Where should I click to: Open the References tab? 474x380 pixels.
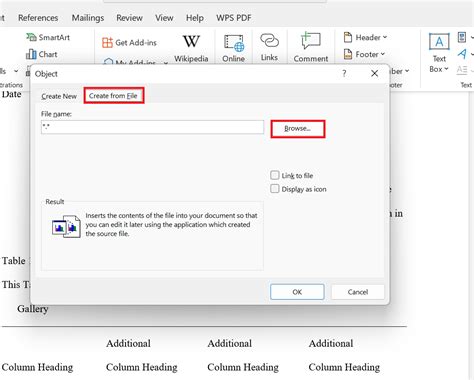coord(38,18)
